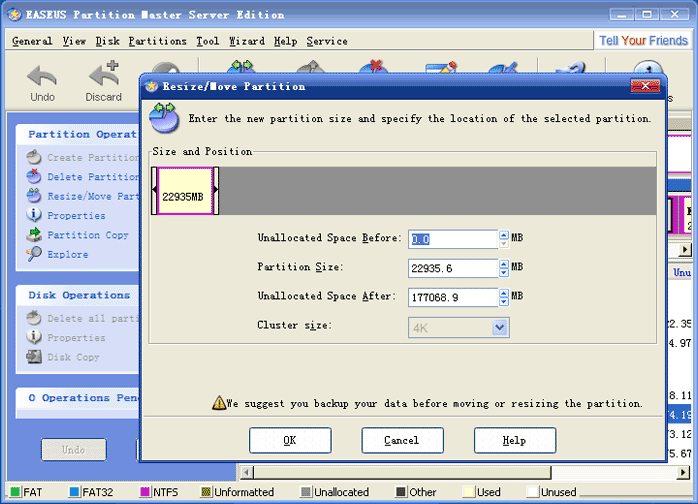Screen dimensions: 698x504
Task: Decrease Unallocated Space After value
Action: [503, 301]
